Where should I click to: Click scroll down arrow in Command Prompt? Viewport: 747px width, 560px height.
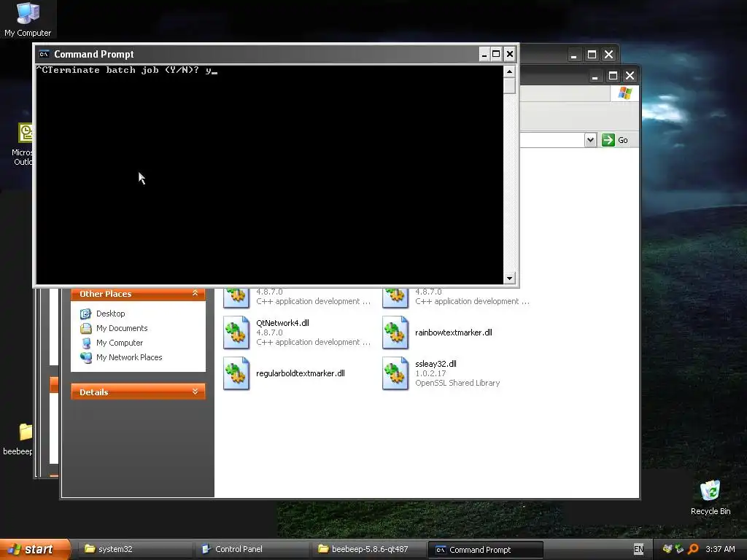coord(509,278)
